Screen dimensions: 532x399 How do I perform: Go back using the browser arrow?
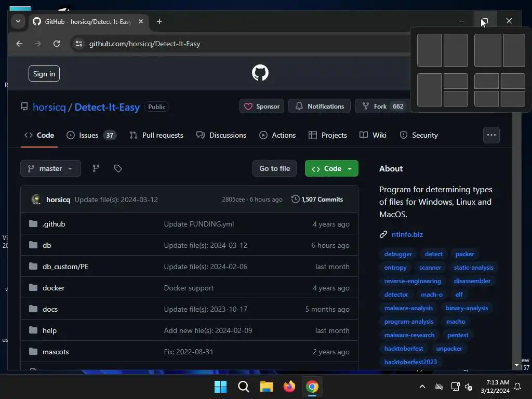click(x=19, y=44)
